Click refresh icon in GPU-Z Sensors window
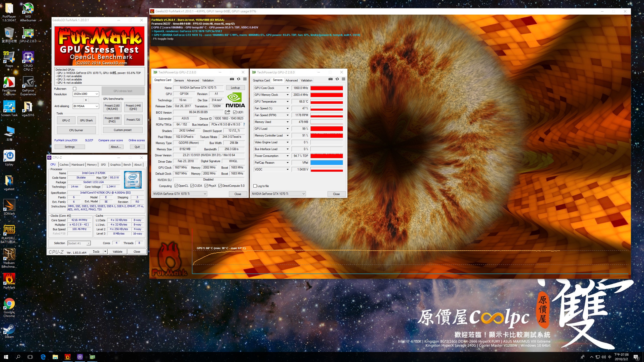 coord(337,79)
